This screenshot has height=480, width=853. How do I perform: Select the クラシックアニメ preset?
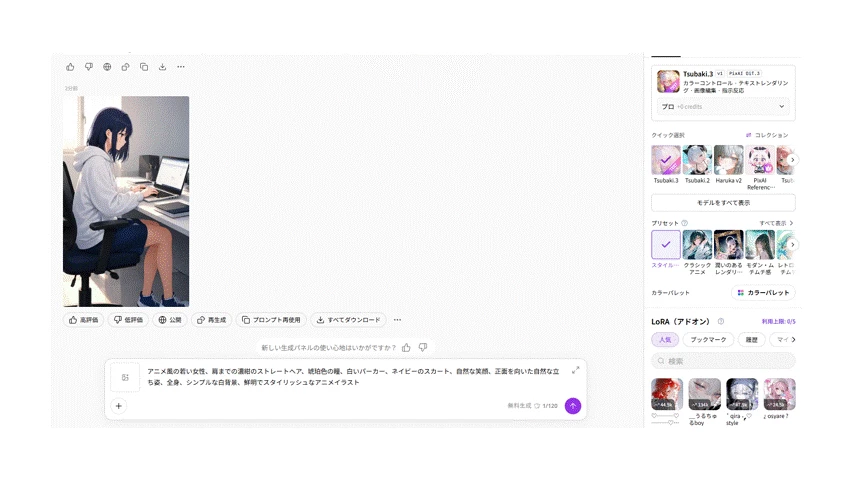coord(697,252)
